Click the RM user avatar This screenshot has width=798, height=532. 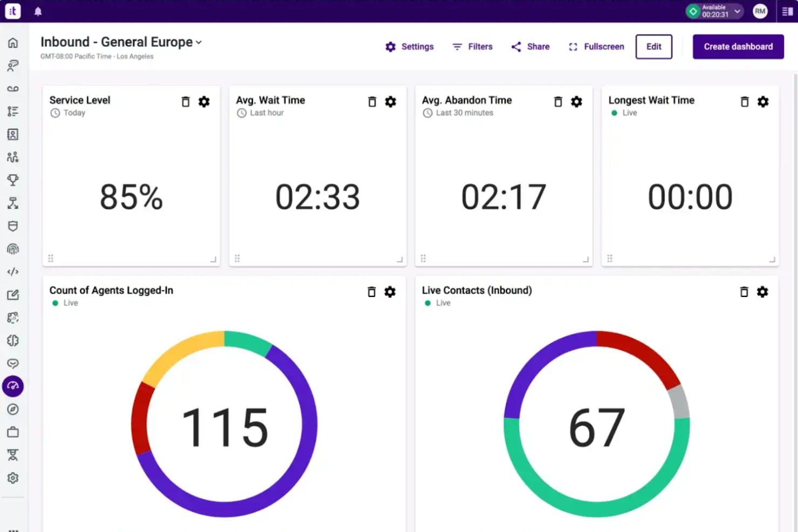click(760, 11)
